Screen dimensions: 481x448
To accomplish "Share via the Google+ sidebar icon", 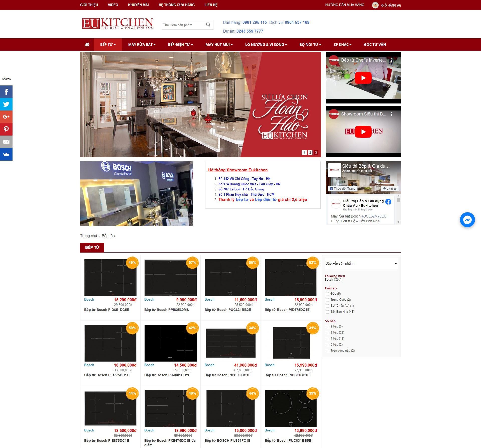I will [6, 117].
